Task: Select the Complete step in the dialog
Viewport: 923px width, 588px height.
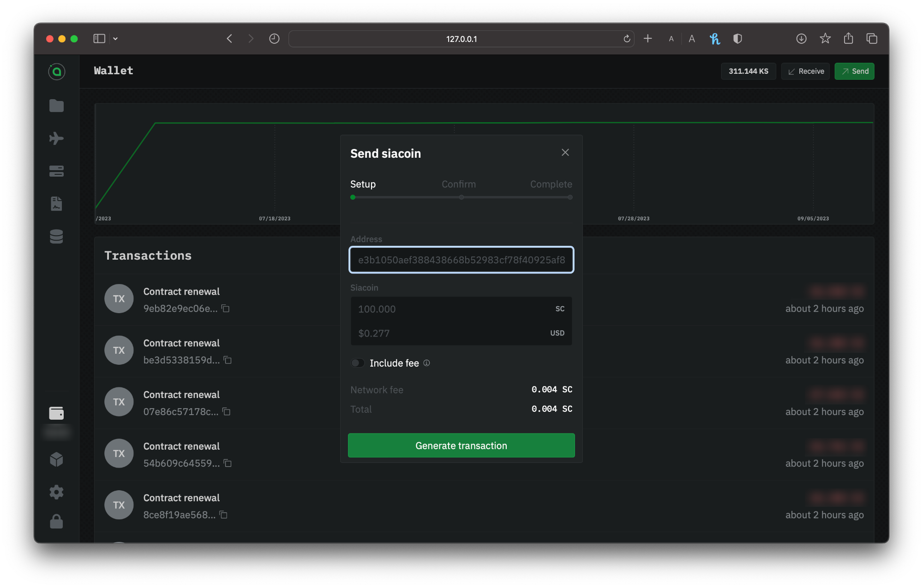Action: click(551, 184)
